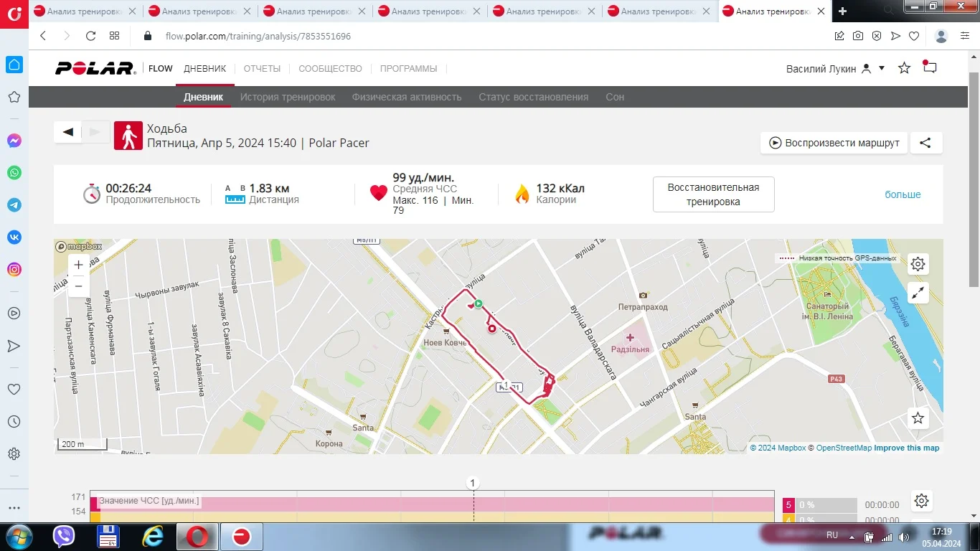
Task: Click the Воспроизвести маршрут button
Action: pos(834,143)
